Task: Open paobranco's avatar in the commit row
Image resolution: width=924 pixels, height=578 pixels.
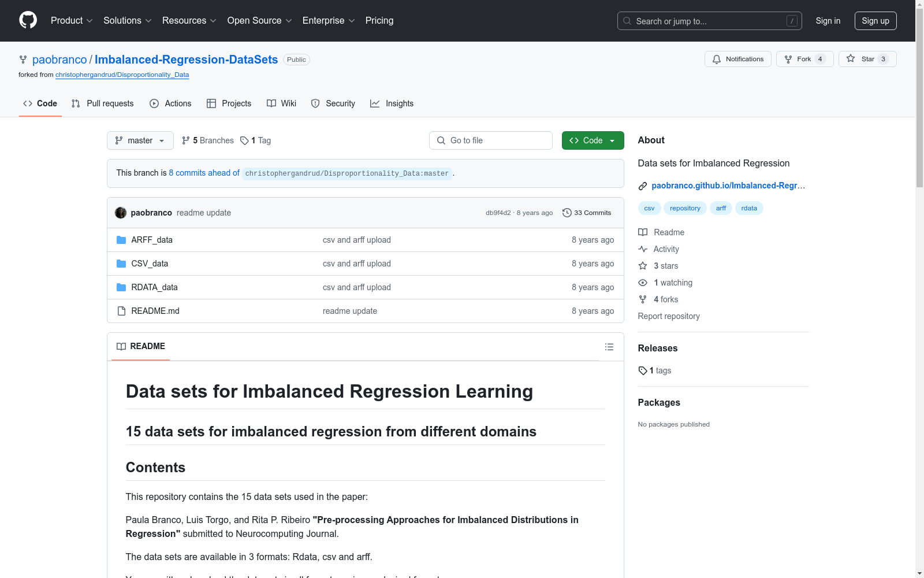Action: [121, 213]
